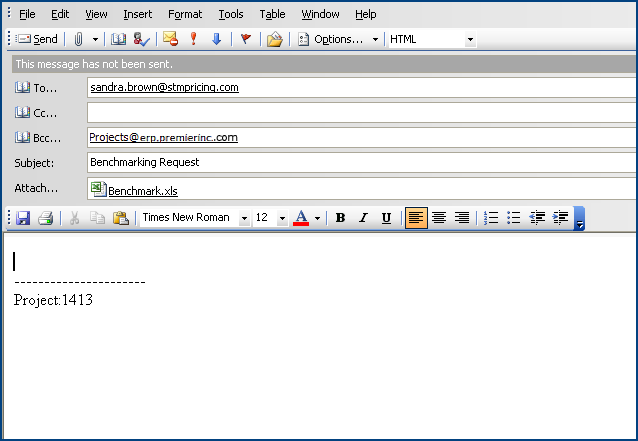The width and height of the screenshot is (638, 441).
Task: Click the red Message Flag icon
Action: 245,39
